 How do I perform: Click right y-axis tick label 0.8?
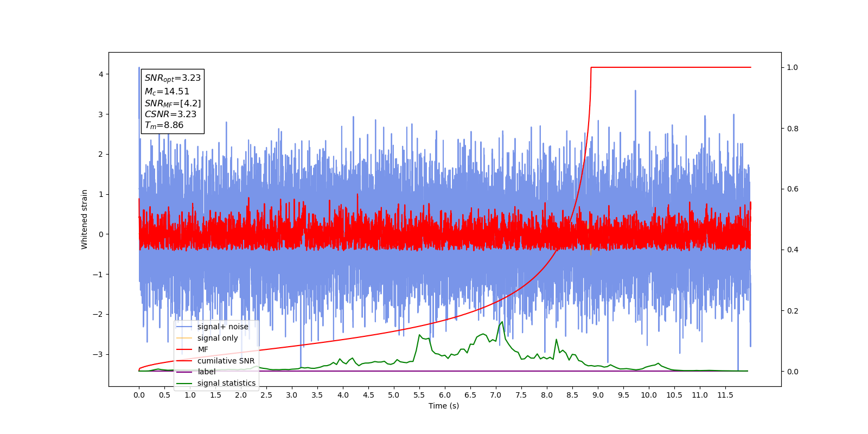coord(793,129)
